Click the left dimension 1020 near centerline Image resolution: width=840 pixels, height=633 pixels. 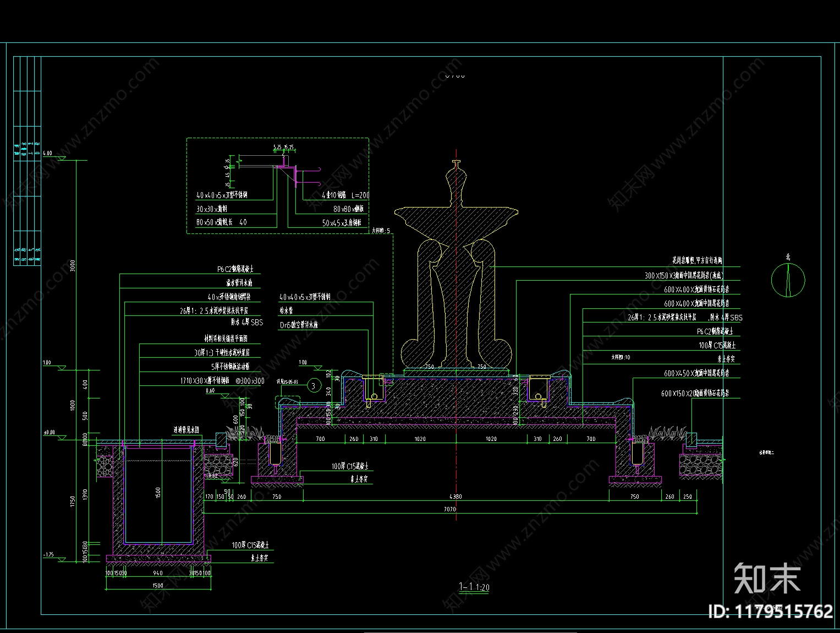(420, 439)
